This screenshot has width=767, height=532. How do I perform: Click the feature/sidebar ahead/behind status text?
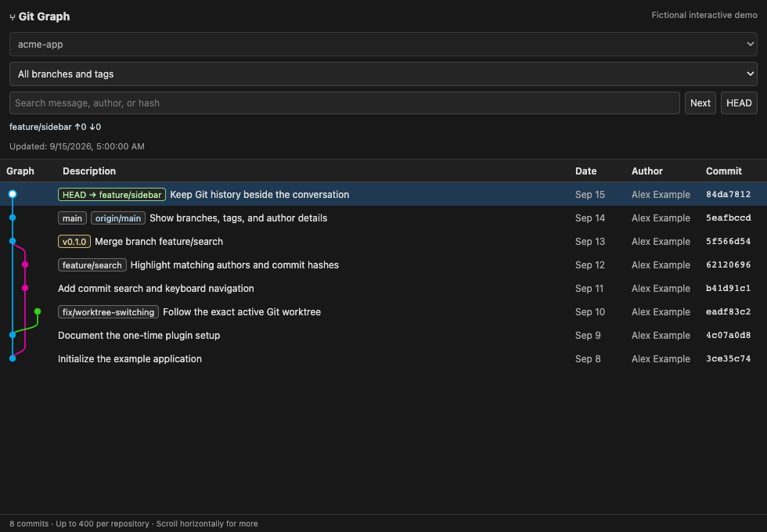pyautogui.click(x=56, y=127)
